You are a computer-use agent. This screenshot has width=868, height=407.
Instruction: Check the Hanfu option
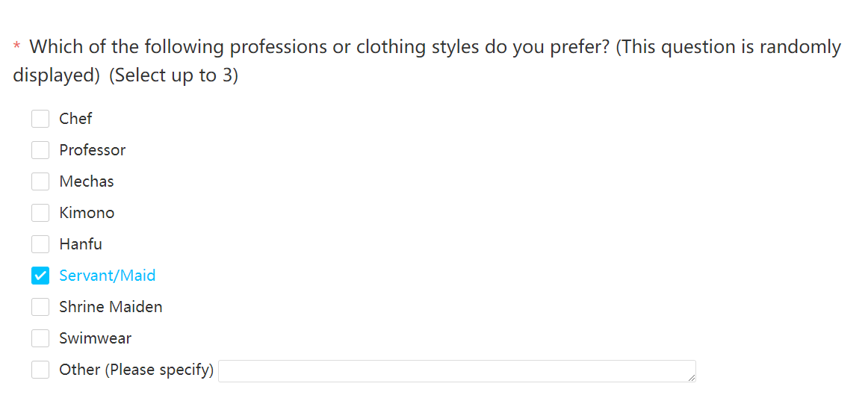click(40, 243)
